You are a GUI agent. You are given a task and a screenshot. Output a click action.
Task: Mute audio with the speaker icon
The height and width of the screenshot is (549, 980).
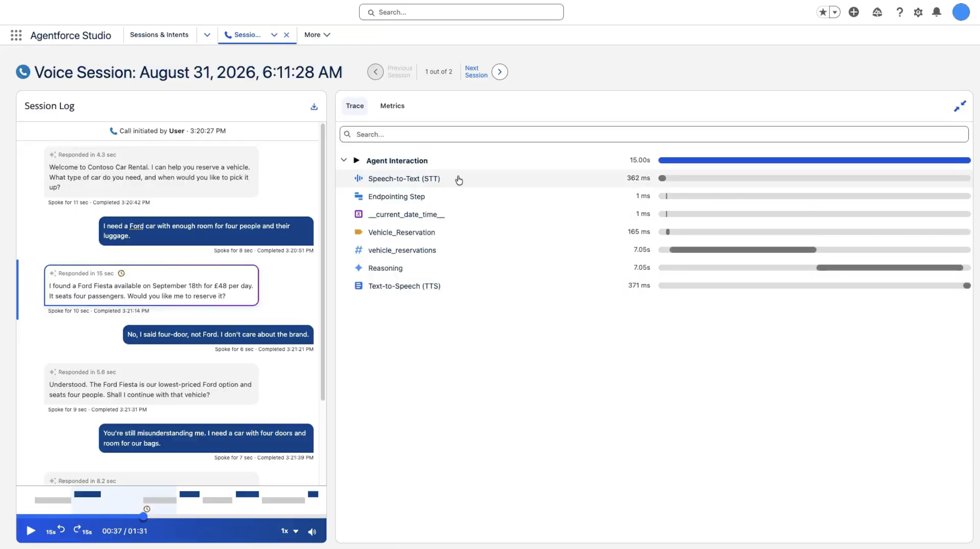click(x=312, y=532)
